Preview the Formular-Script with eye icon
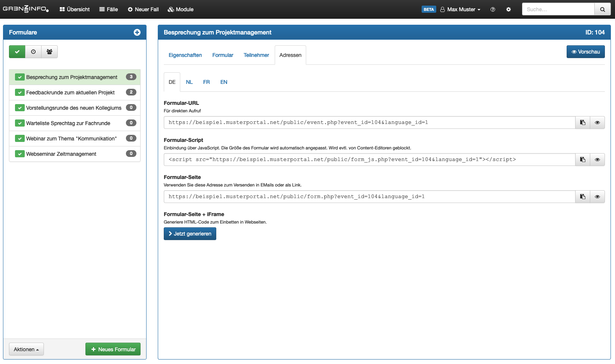The width and height of the screenshot is (615, 364). pyautogui.click(x=597, y=160)
